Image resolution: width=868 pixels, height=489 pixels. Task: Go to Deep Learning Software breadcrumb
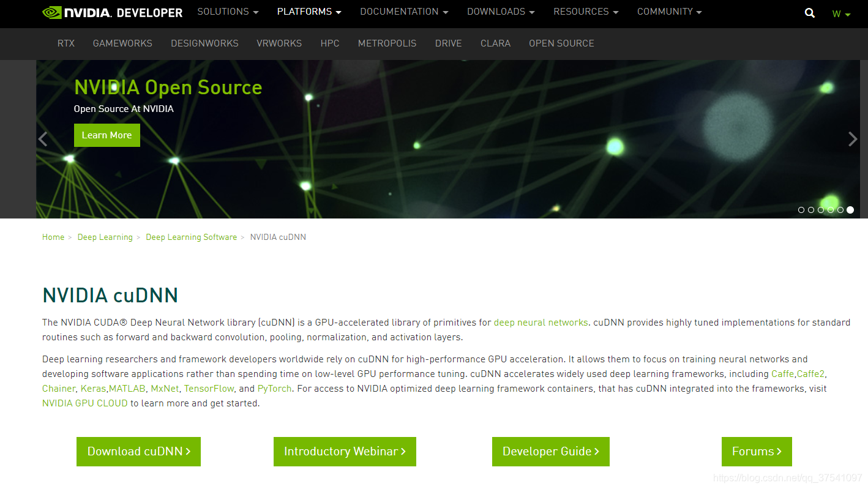pyautogui.click(x=192, y=237)
